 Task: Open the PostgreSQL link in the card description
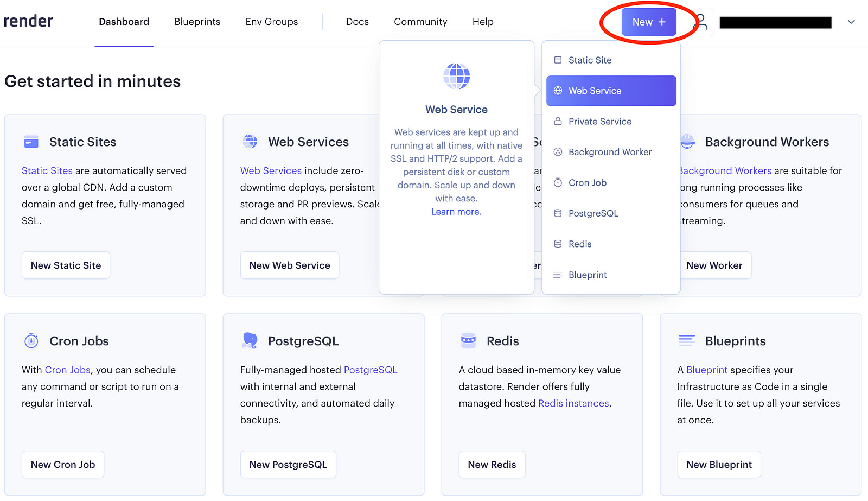tap(371, 370)
